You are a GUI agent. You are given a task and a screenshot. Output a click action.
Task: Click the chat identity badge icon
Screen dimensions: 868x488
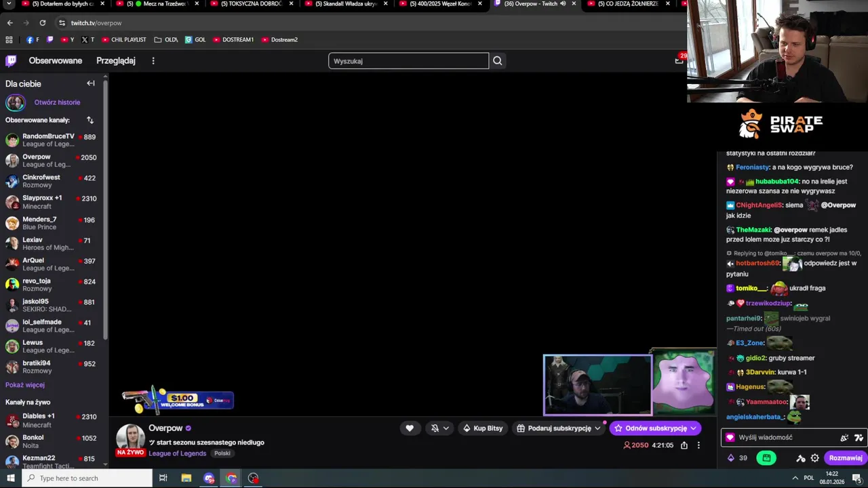(x=730, y=438)
